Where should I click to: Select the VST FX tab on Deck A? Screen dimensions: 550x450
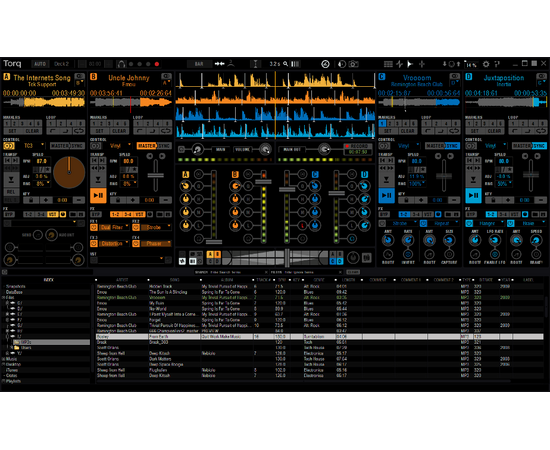53,214
